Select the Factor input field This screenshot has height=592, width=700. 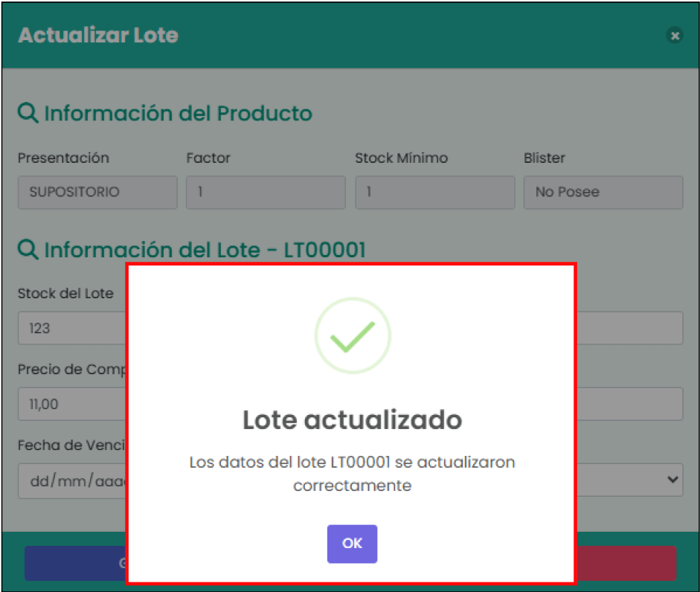click(265, 192)
